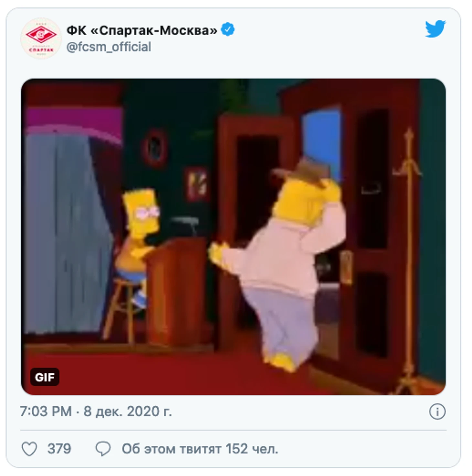
Task: Click the GIF badge on the media
Action: 45,377
